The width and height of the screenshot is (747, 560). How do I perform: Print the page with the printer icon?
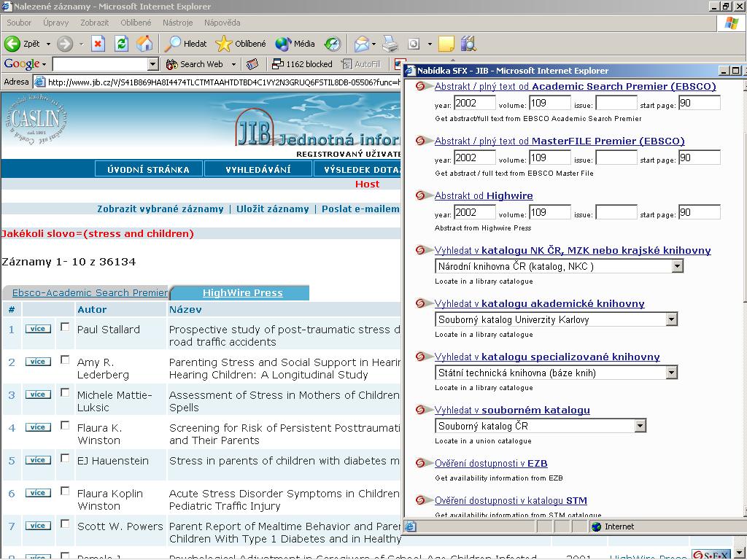click(390, 44)
